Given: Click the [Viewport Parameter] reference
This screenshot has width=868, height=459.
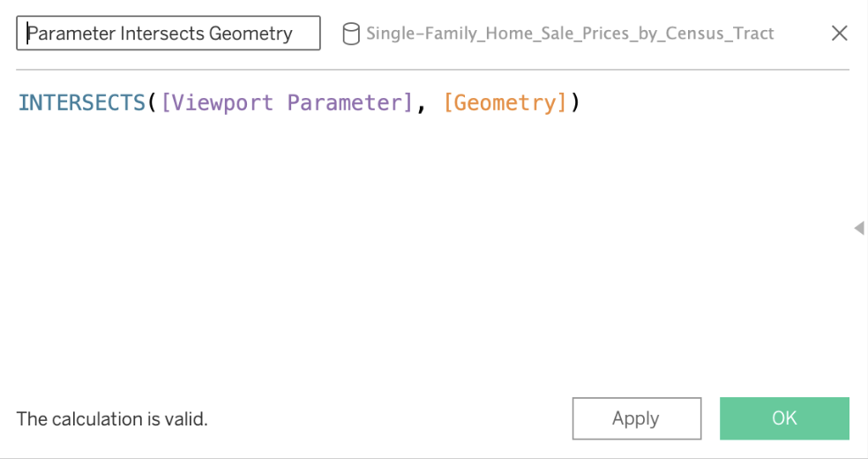Looking at the screenshot, I should 287,103.
